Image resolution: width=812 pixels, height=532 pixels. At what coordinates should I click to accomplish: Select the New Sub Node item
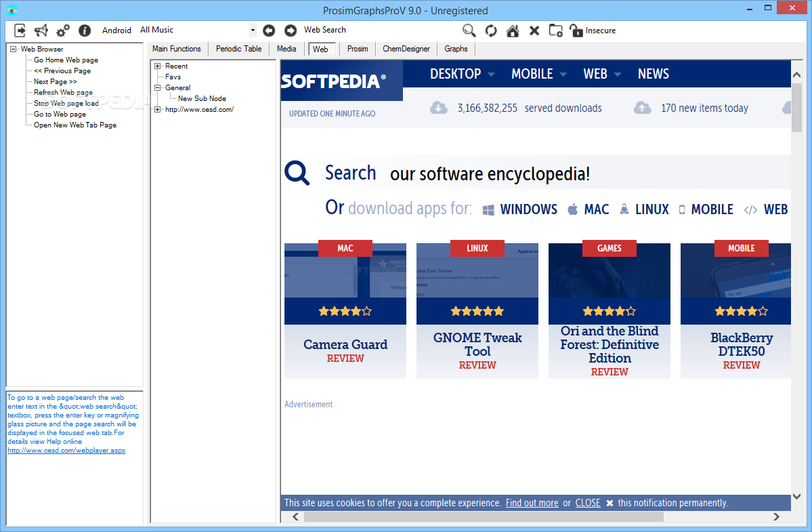(x=202, y=99)
